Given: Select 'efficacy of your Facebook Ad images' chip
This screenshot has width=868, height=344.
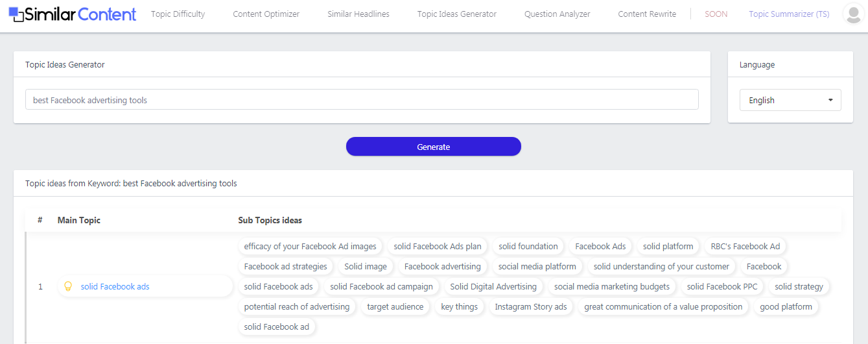Looking at the screenshot, I should click(x=310, y=246).
